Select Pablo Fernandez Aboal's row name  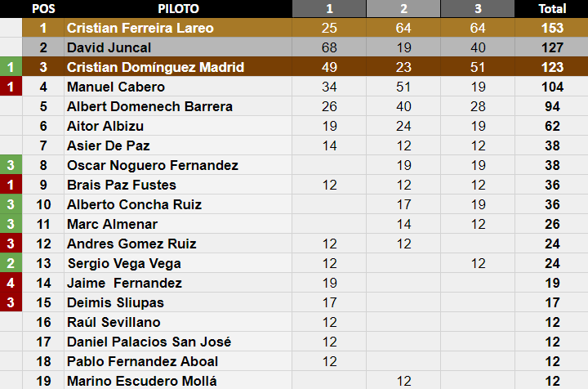point(142,361)
